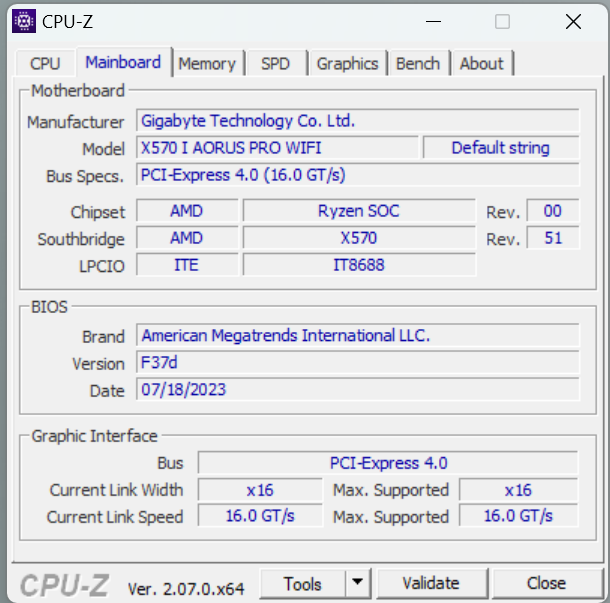The image size is (610, 603).
Task: Click the Southbridge Rev. value 51
Action: tap(553, 238)
